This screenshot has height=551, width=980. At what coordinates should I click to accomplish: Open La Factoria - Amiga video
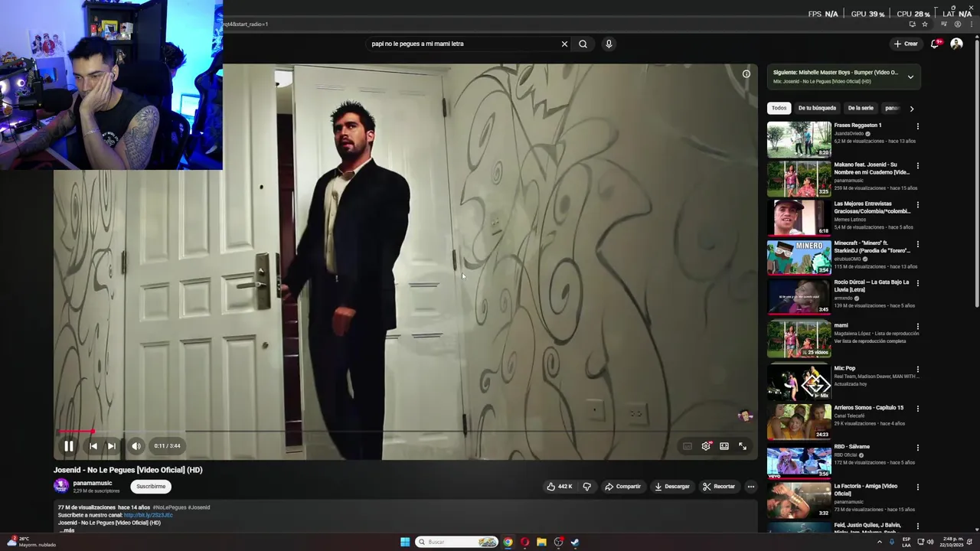[x=799, y=500]
